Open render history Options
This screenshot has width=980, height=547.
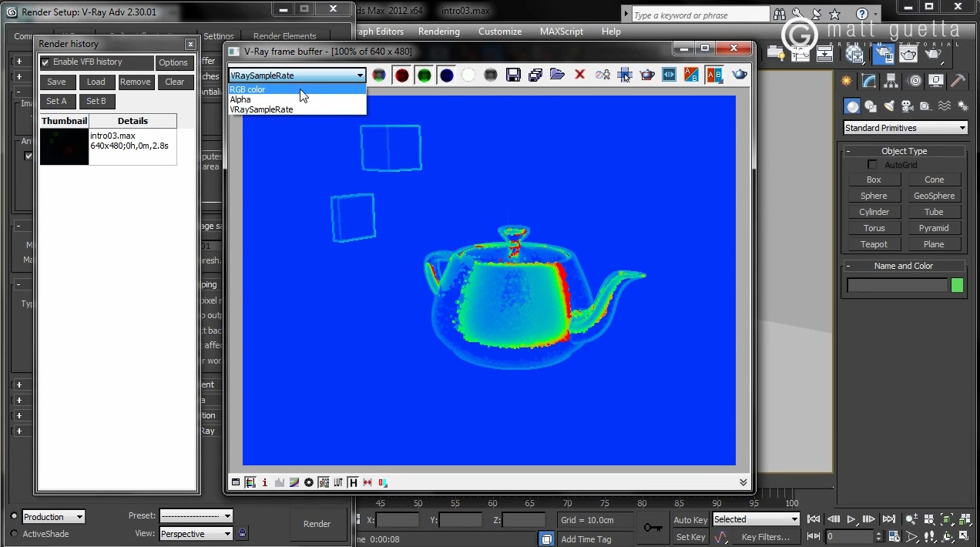(x=173, y=62)
